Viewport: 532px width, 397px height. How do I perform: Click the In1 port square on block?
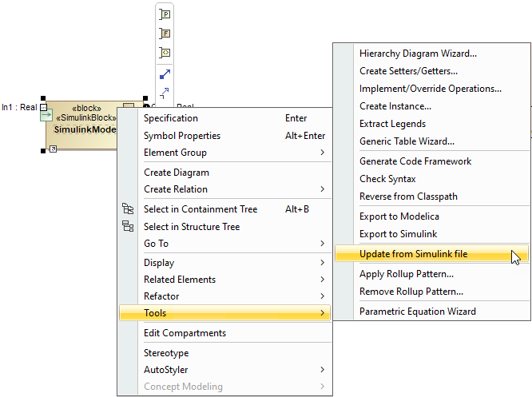click(x=43, y=106)
